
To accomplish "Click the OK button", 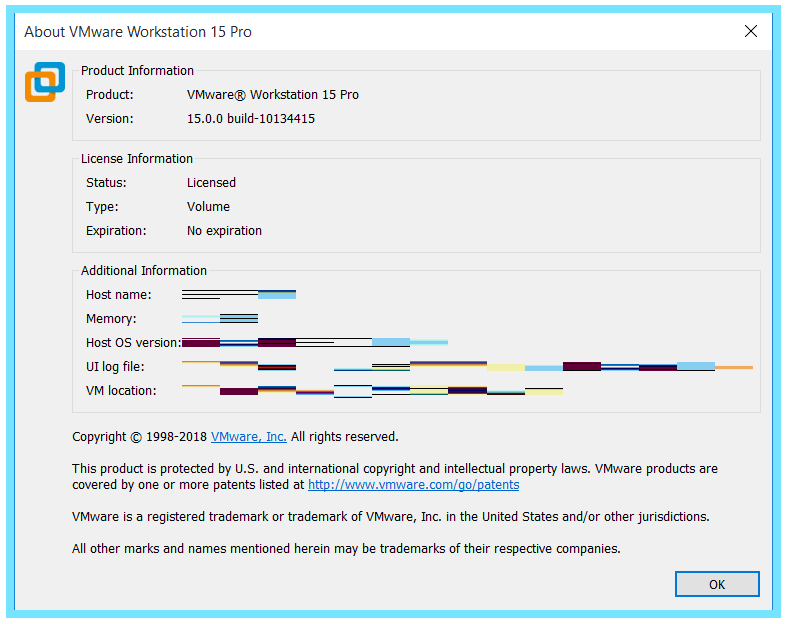I will pos(717,584).
